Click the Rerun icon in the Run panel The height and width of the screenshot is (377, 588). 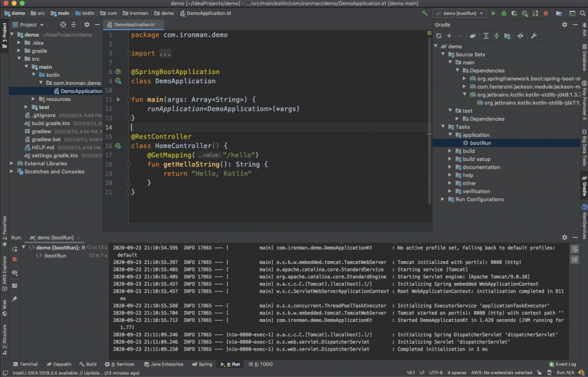pos(14,248)
